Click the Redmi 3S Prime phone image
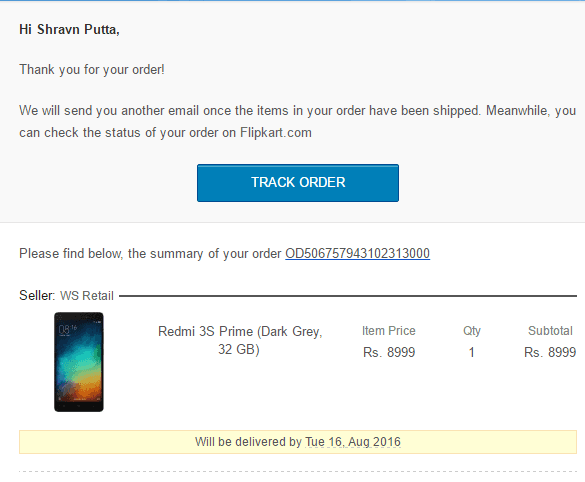The width and height of the screenshot is (585, 482). pos(79,362)
